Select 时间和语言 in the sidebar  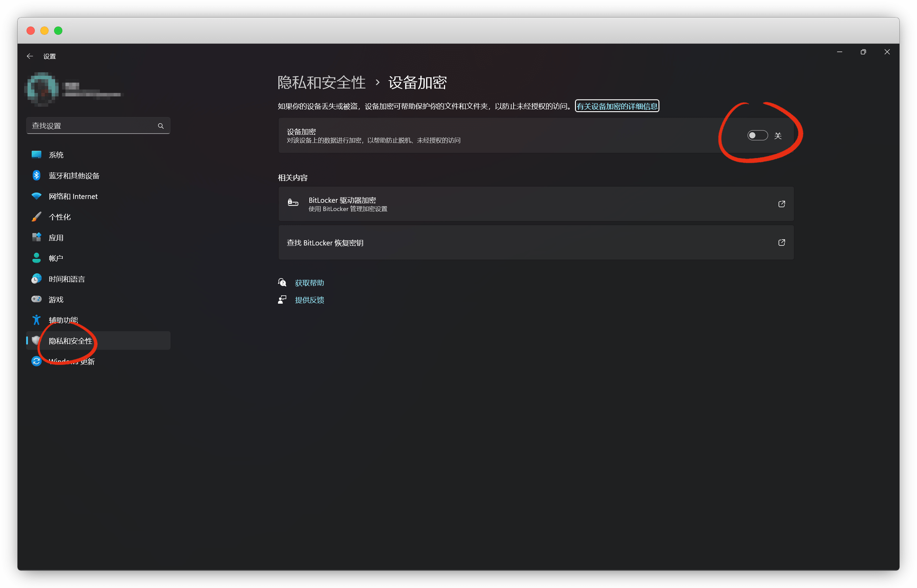tap(67, 279)
